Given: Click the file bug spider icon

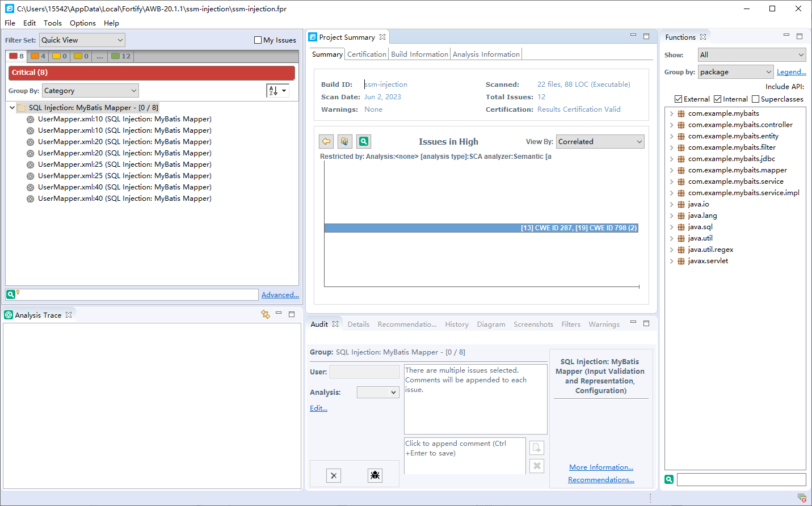Looking at the screenshot, I should tap(375, 475).
